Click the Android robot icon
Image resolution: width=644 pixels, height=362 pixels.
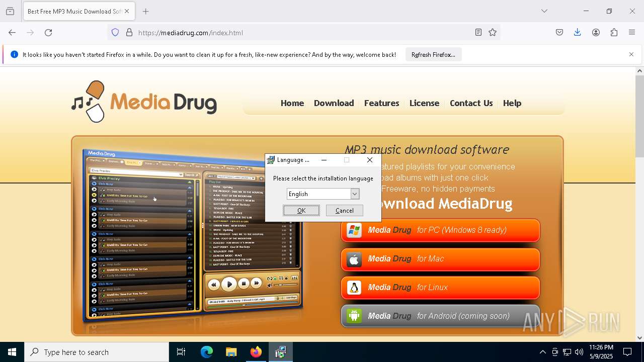pyautogui.click(x=354, y=316)
